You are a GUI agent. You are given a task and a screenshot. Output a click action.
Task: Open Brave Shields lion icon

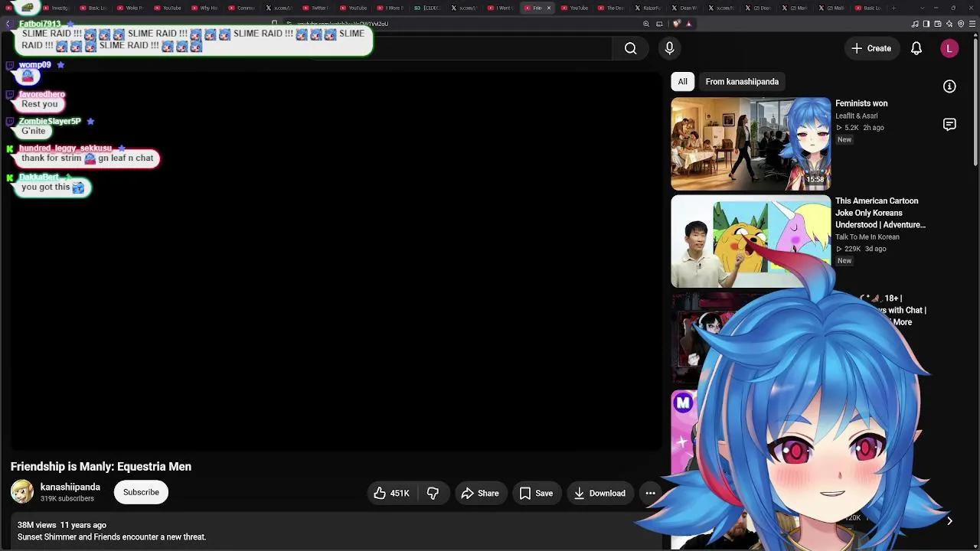[677, 24]
